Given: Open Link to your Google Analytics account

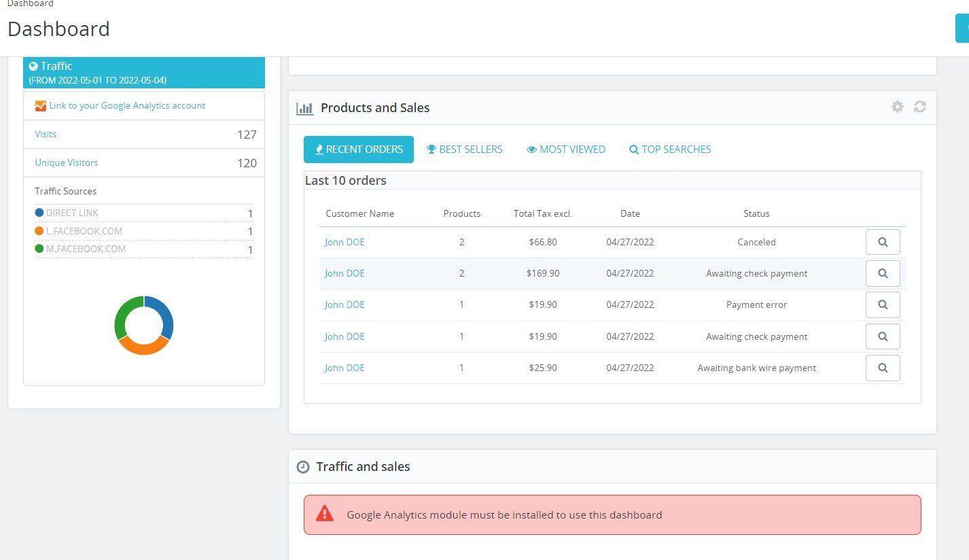Looking at the screenshot, I should tap(127, 105).
